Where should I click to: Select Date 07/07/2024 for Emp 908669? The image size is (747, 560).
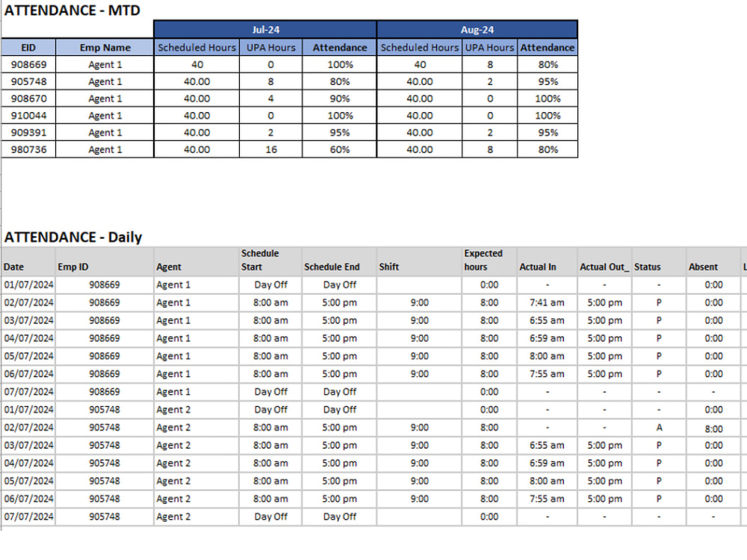[x=28, y=391]
